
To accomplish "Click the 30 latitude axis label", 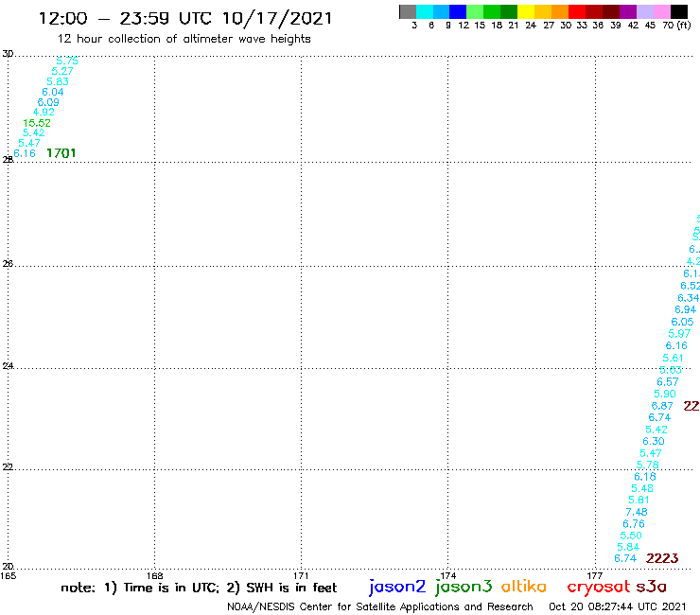I will 8,54.
